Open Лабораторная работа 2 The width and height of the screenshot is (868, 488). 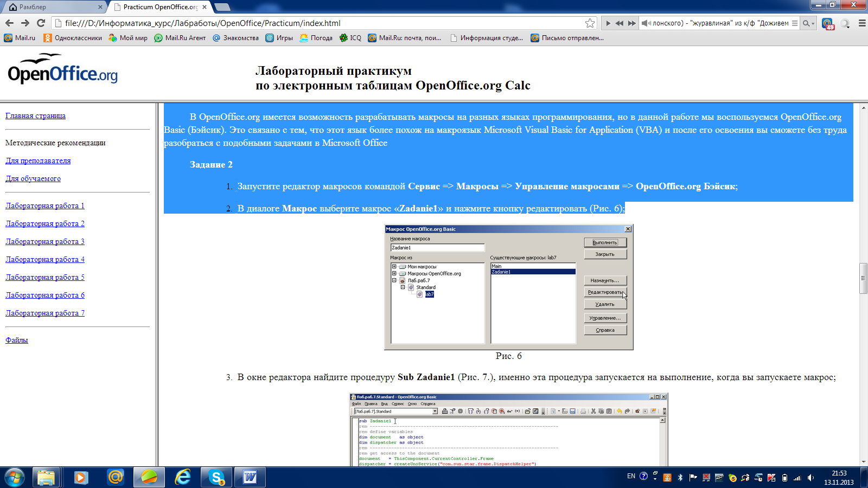pos(45,223)
